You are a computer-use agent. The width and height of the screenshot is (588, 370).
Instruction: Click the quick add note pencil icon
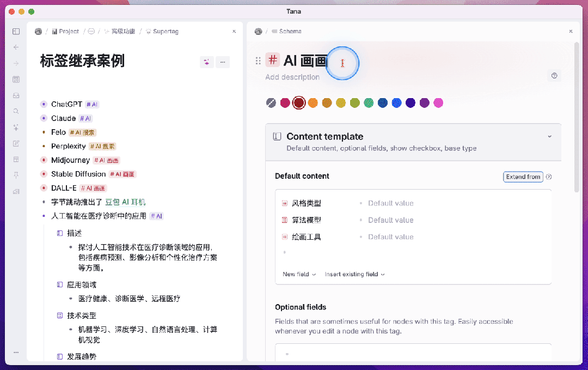[16, 143]
